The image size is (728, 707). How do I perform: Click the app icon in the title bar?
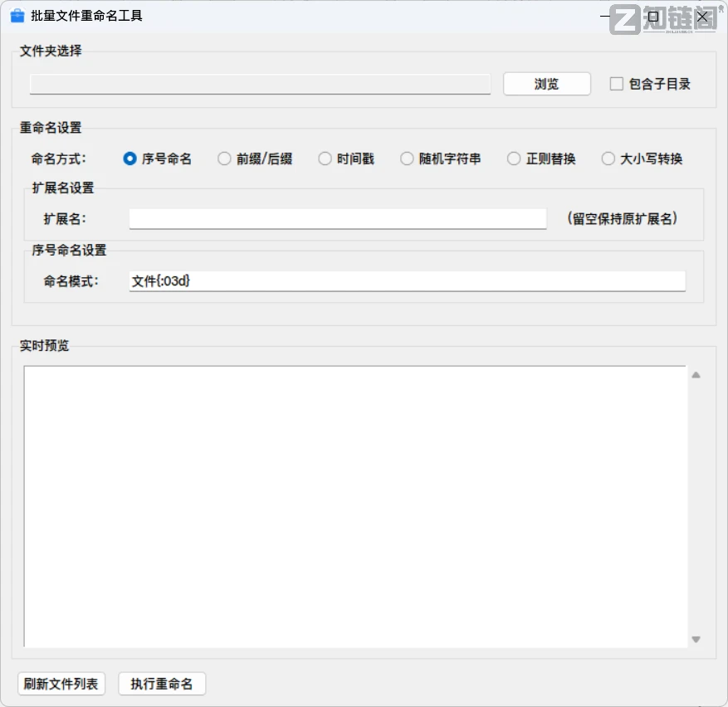(x=17, y=15)
